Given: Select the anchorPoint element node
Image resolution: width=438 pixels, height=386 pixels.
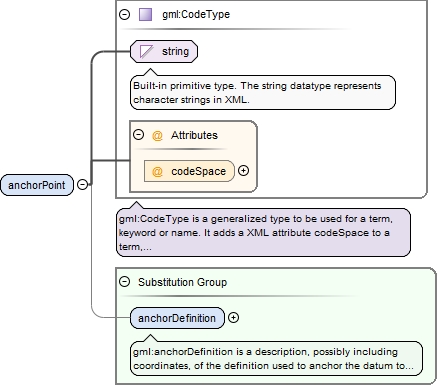Looking at the screenshot, I should [x=37, y=185].
